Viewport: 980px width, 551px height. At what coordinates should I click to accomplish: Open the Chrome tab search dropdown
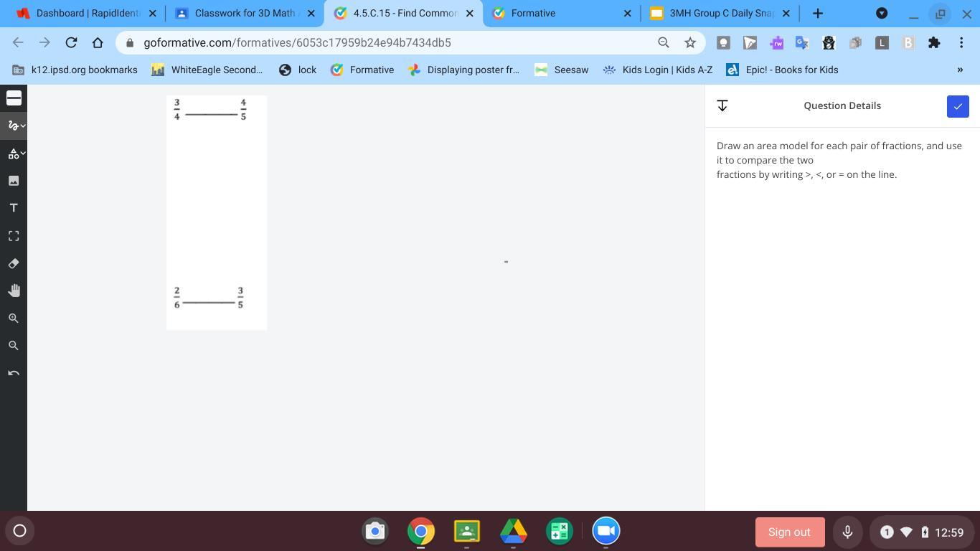coord(882,14)
